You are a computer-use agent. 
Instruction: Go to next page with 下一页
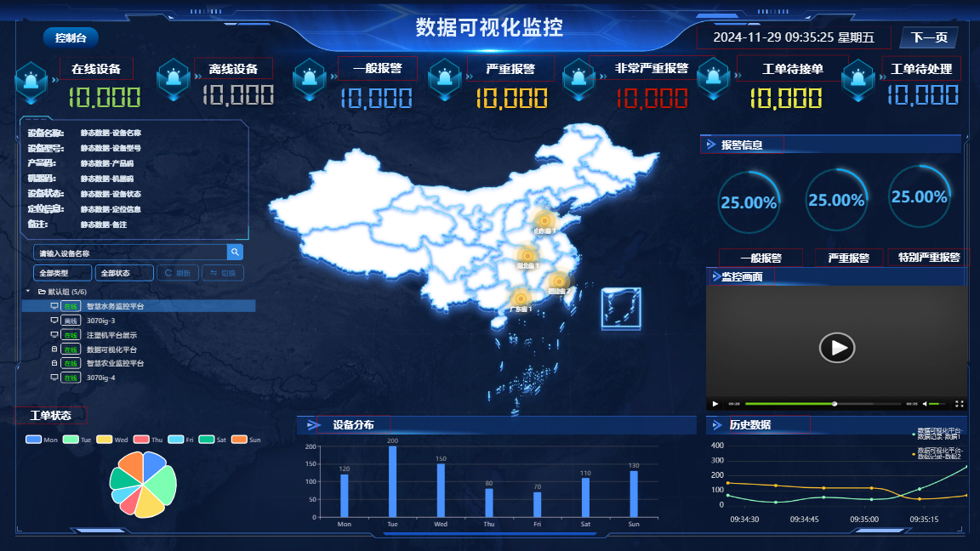pos(929,37)
